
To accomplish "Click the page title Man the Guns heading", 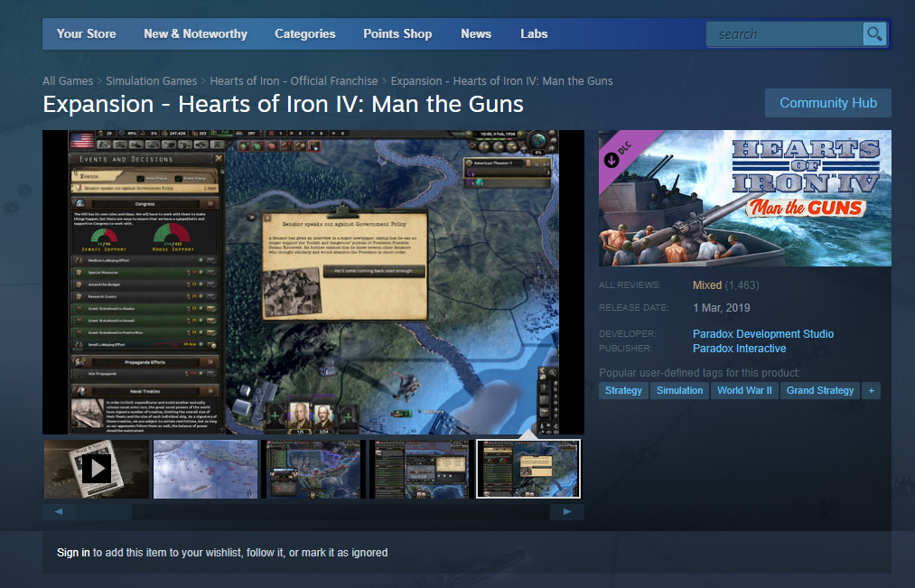I will pos(283,105).
